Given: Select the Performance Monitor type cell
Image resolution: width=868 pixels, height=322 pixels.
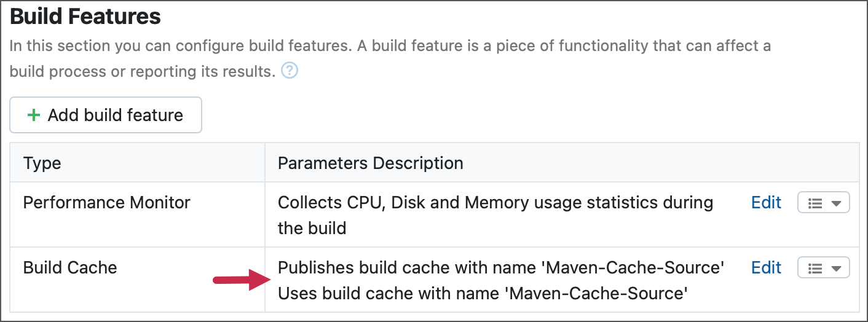Looking at the screenshot, I should pos(107,203).
